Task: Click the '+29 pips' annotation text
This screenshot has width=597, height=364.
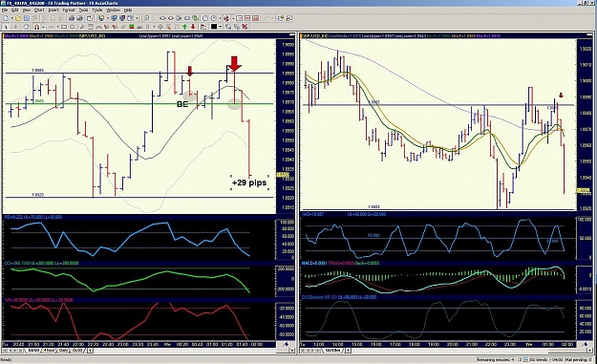Action: (x=249, y=182)
